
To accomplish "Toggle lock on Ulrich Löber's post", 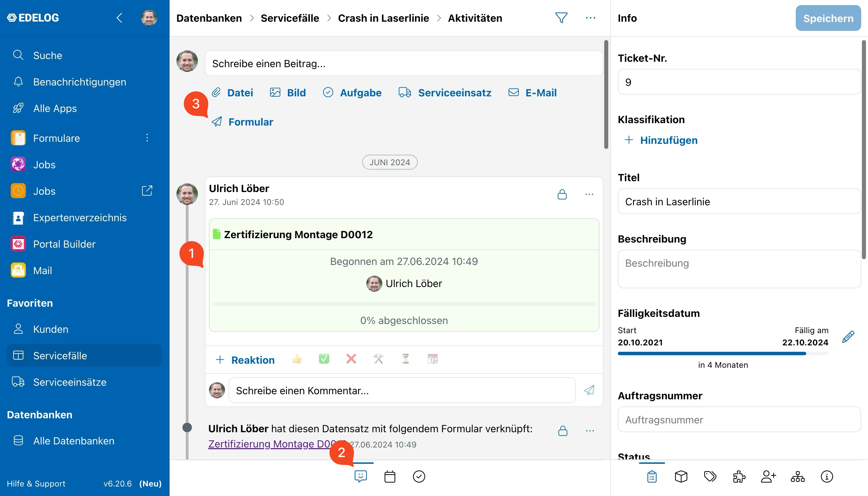I will pos(562,194).
